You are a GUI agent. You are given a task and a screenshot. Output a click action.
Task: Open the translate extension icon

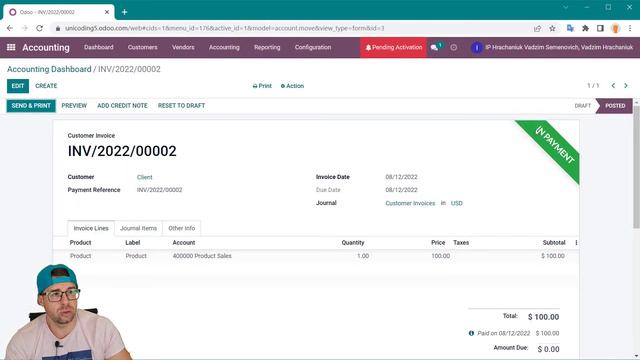click(x=570, y=28)
